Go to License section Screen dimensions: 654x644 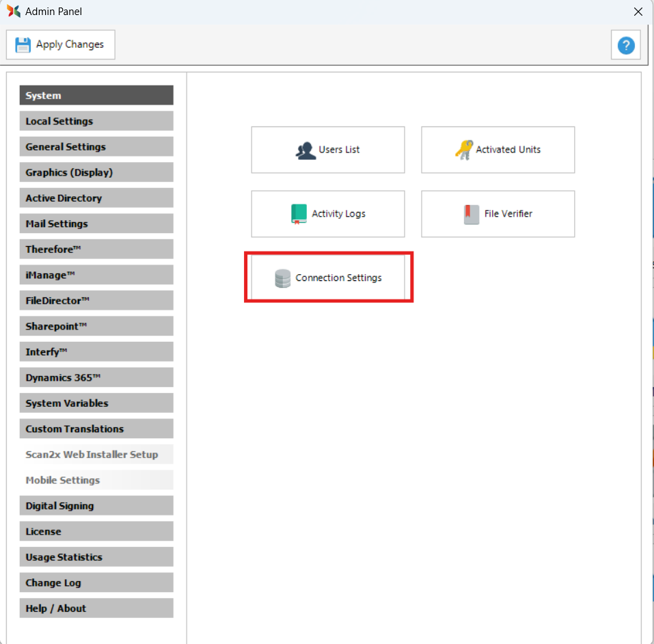click(x=96, y=531)
